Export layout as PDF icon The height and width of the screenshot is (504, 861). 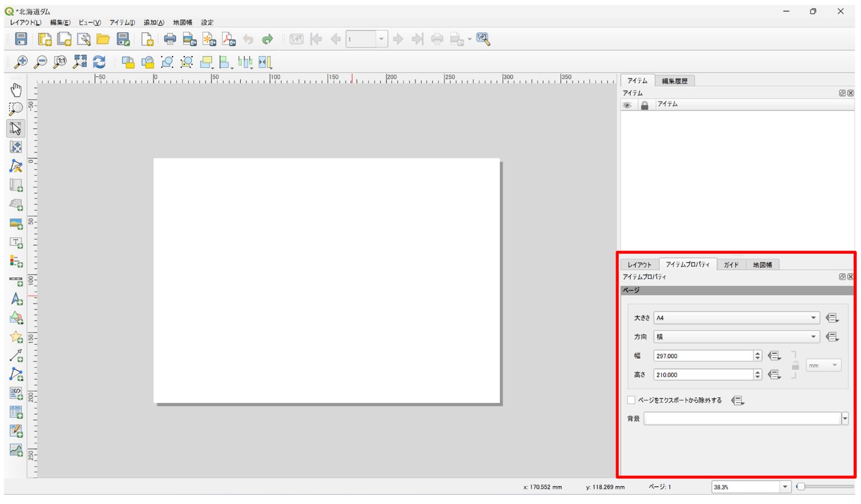pyautogui.click(x=229, y=39)
